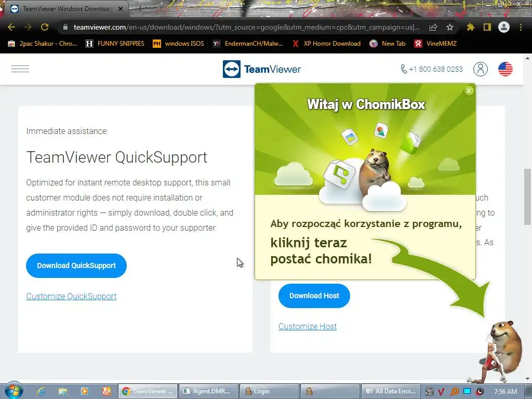The height and width of the screenshot is (399, 532).
Task: Open the media player taskbar icon
Action: (85, 391)
